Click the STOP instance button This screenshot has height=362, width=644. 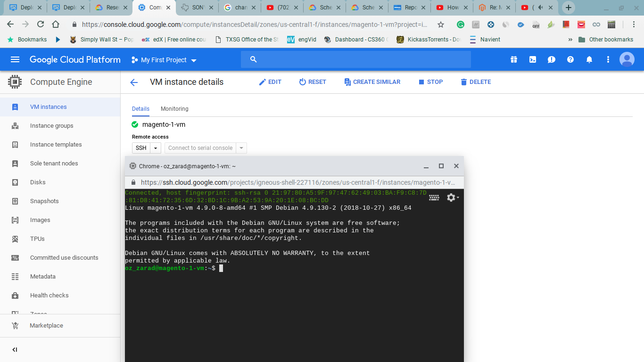430,82
